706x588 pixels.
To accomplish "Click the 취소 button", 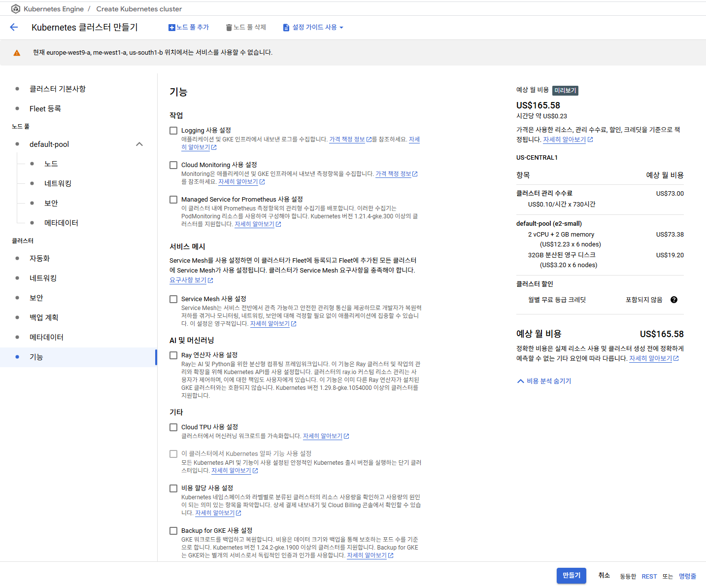I will pos(604,575).
